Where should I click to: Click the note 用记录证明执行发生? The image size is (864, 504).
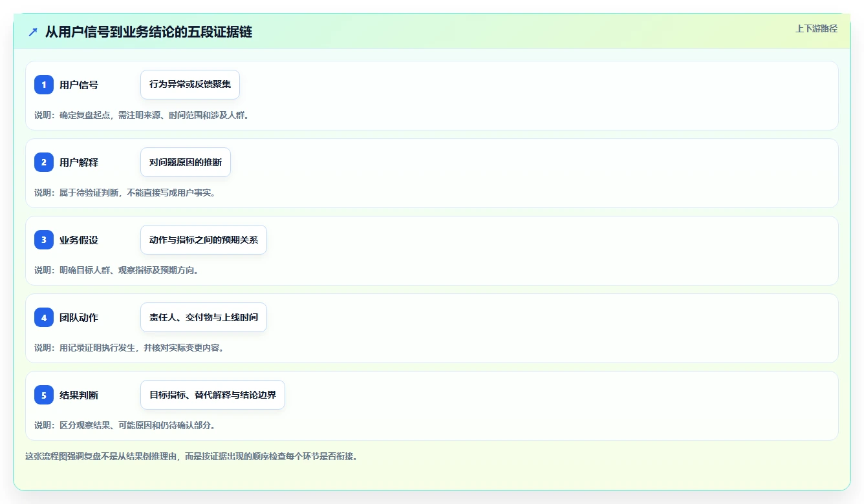tap(129, 348)
